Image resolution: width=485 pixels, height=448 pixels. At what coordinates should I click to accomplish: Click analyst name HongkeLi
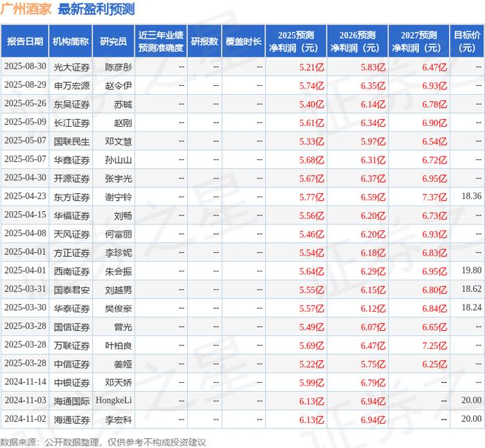tap(114, 400)
